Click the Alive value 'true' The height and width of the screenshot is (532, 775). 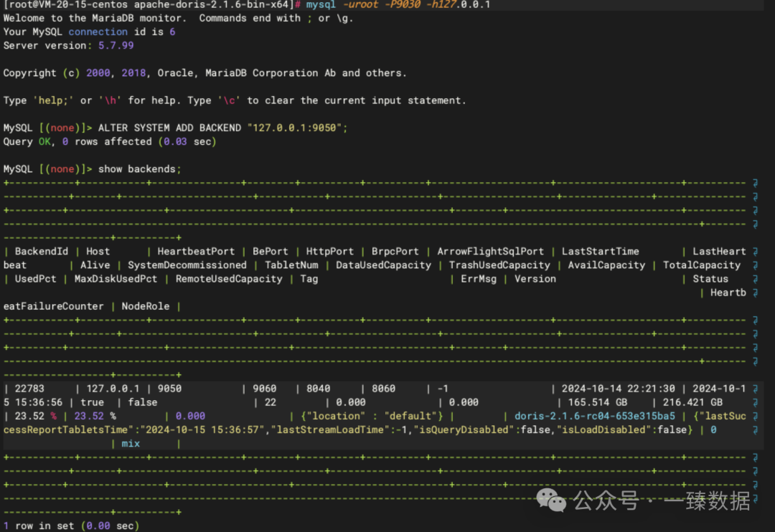92,402
